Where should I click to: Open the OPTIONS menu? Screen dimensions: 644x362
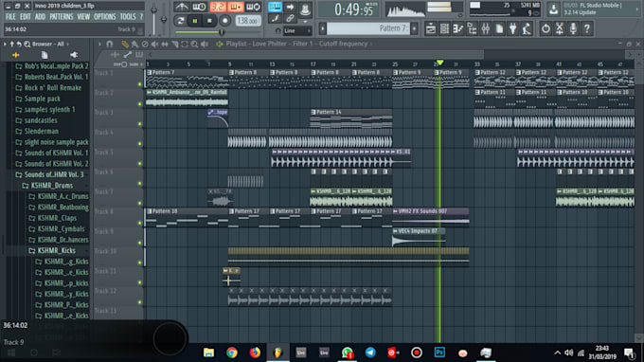pyautogui.click(x=105, y=17)
